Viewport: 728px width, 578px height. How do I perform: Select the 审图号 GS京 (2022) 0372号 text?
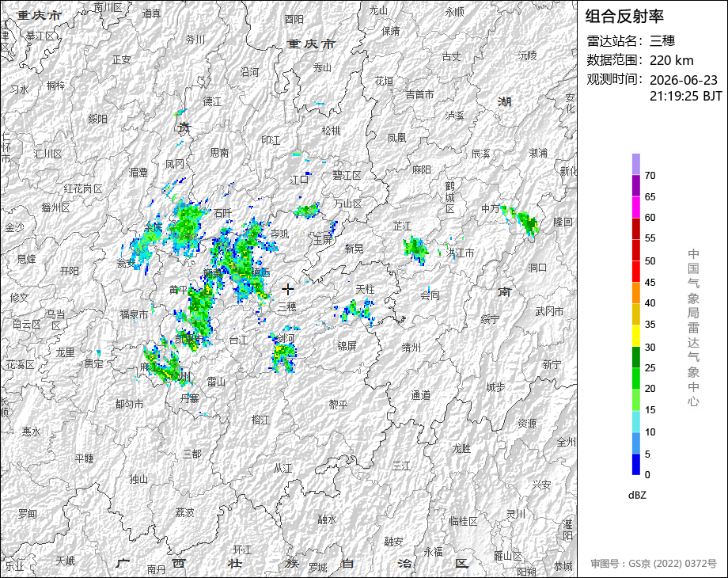tap(654, 563)
